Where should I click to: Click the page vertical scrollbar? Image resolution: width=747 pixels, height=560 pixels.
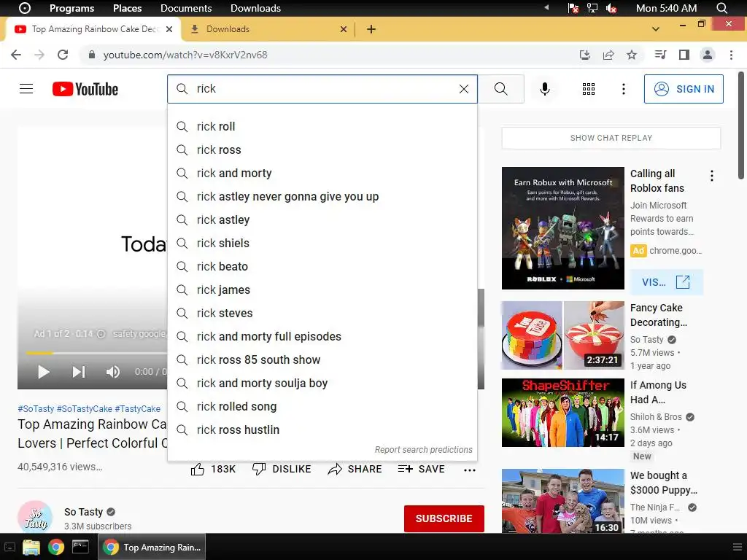(x=741, y=125)
